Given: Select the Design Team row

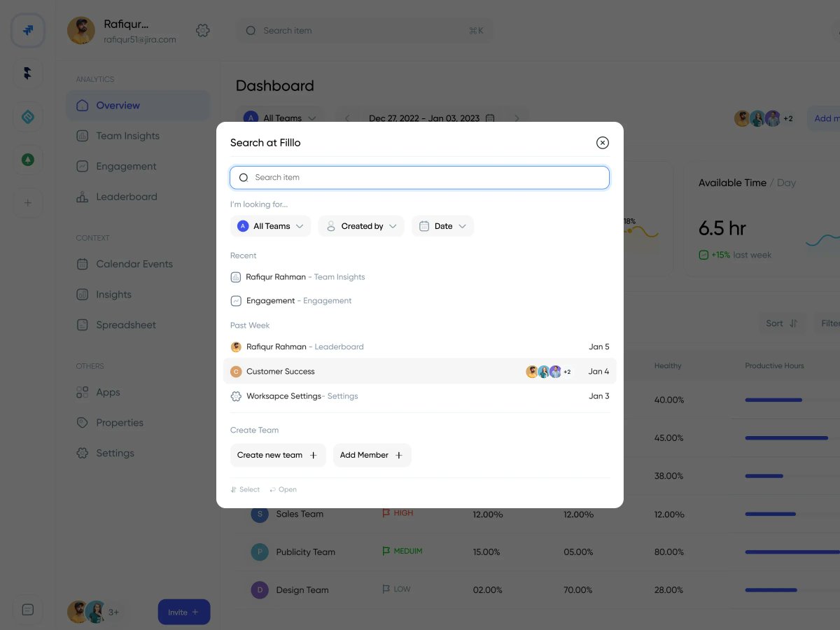Looking at the screenshot, I should [x=538, y=589].
